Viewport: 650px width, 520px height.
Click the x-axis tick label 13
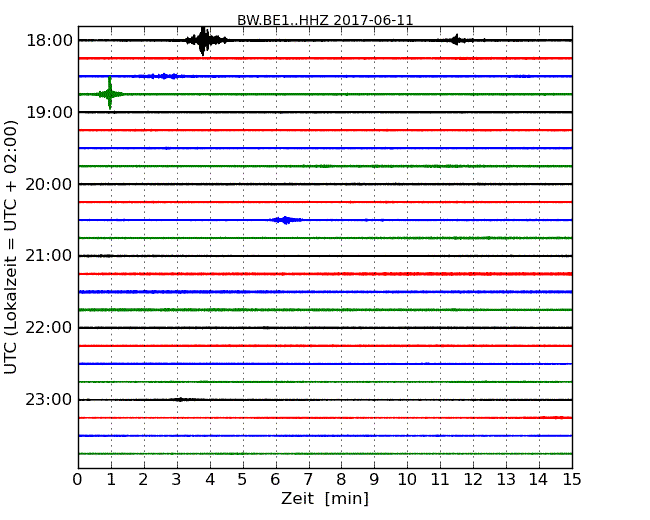506,480
